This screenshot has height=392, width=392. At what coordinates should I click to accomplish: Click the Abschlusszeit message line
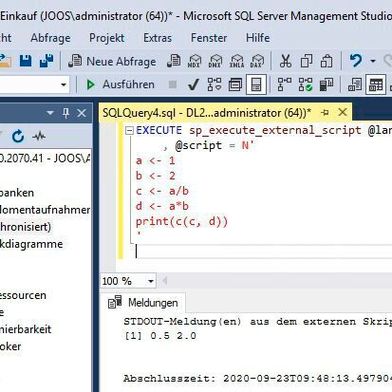(257, 379)
